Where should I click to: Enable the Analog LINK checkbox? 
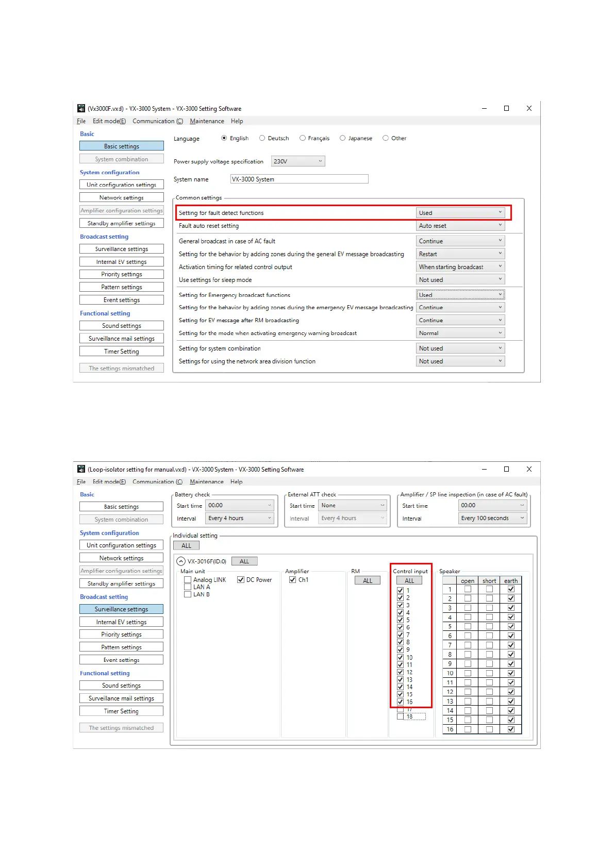click(188, 580)
